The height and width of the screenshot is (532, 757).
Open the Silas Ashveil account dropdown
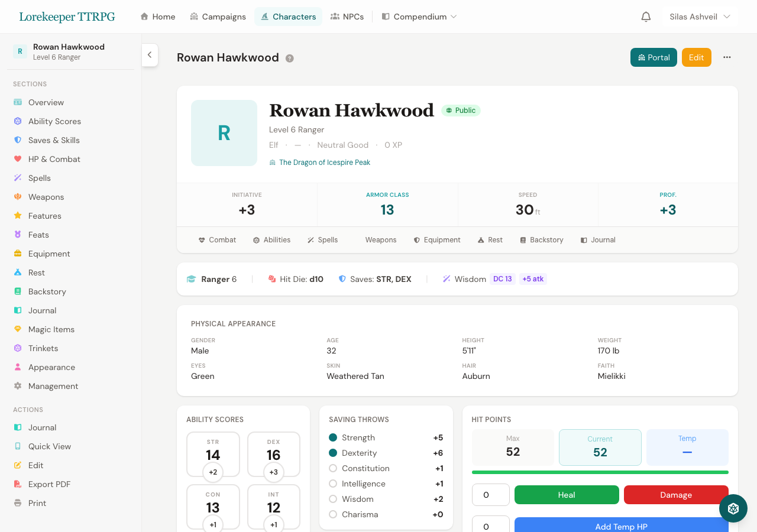(700, 16)
